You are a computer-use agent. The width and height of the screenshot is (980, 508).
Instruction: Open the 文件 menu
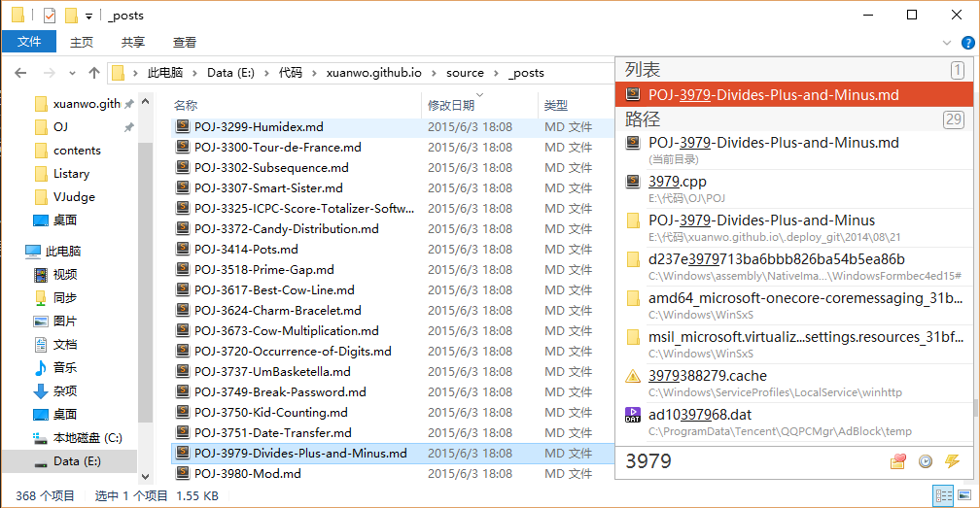click(x=29, y=42)
